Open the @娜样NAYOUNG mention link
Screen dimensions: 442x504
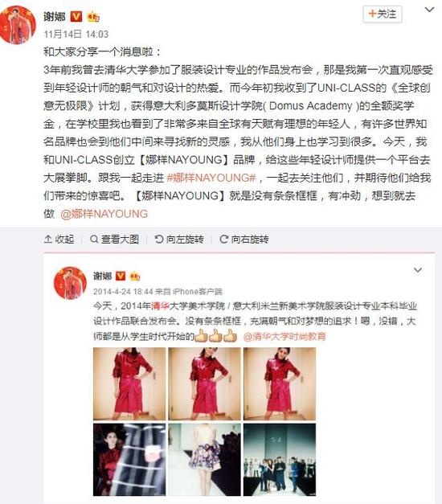(104, 214)
